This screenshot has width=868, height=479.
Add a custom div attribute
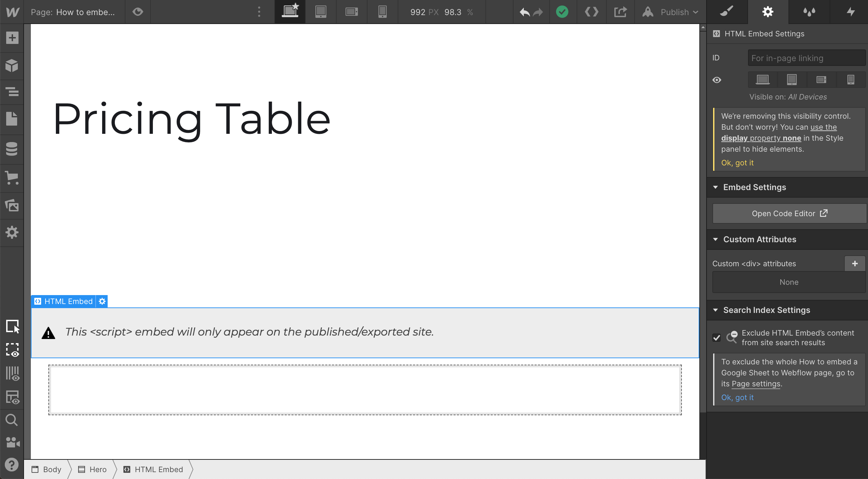855,264
